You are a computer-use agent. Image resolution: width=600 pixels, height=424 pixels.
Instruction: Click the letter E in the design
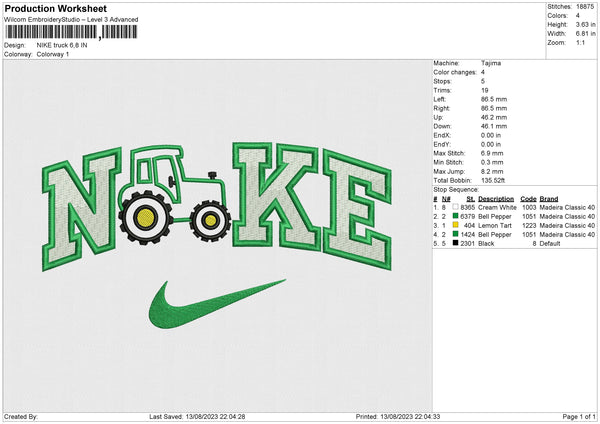tap(357, 210)
